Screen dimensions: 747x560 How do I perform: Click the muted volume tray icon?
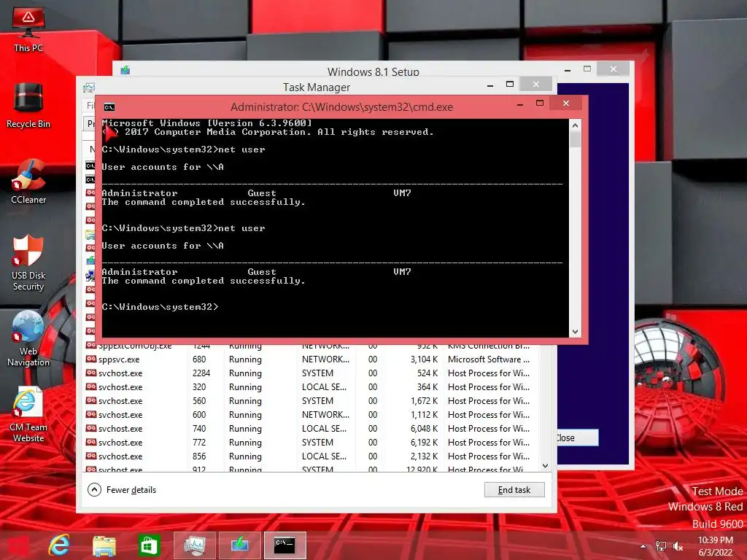click(x=678, y=546)
